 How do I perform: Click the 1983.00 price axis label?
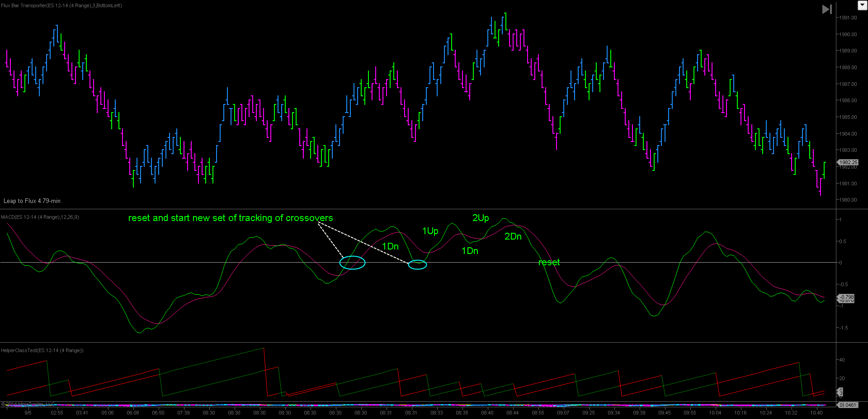849,150
